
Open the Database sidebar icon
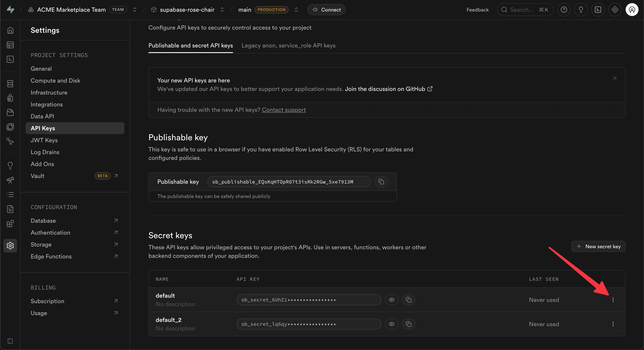[x=10, y=84]
